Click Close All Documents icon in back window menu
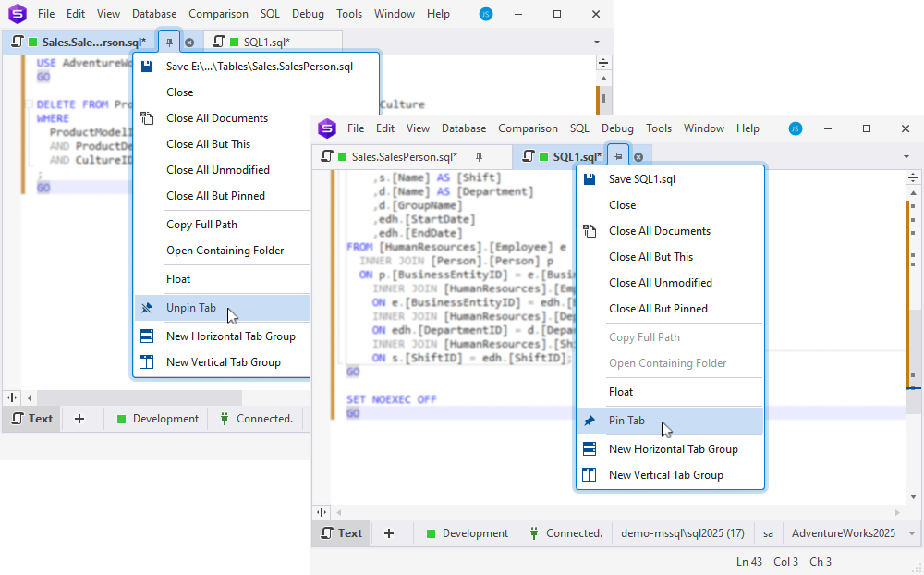924x575 pixels. click(x=147, y=118)
